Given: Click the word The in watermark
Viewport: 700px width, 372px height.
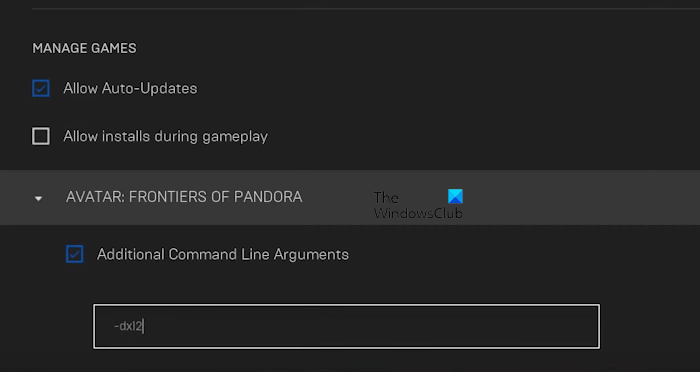Looking at the screenshot, I should [386, 198].
